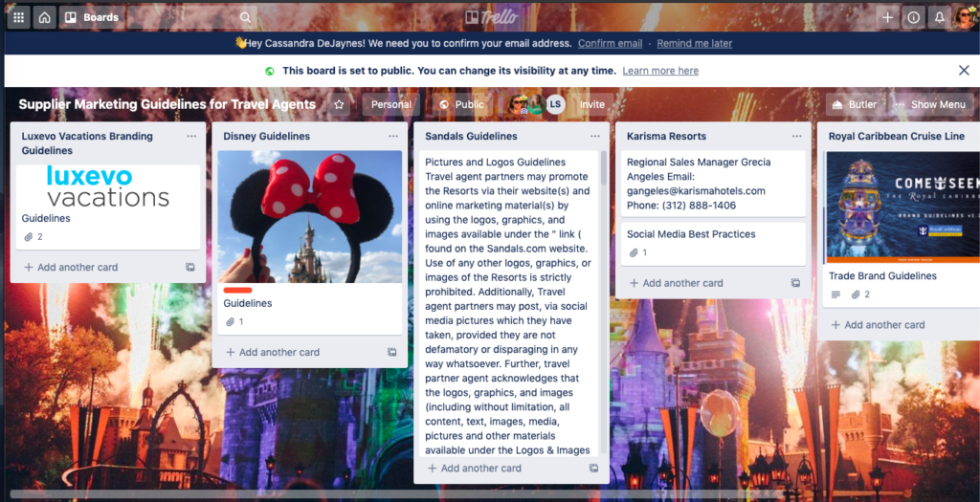980x502 pixels.
Task: Open the Minnie ears Disney card image
Action: (310, 217)
